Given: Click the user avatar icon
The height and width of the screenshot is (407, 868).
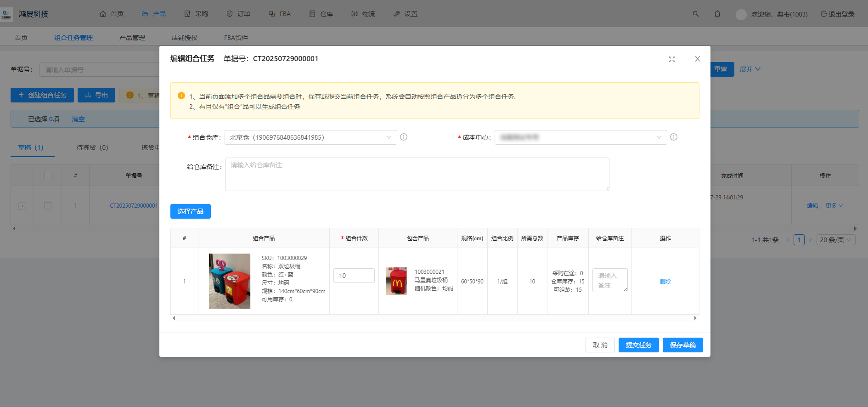Looking at the screenshot, I should [740, 14].
